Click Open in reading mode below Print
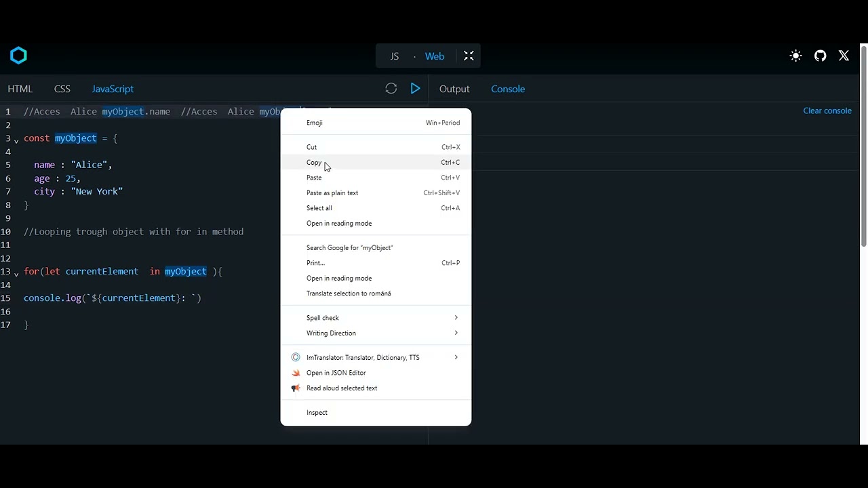The width and height of the screenshot is (868, 488). 376,279
